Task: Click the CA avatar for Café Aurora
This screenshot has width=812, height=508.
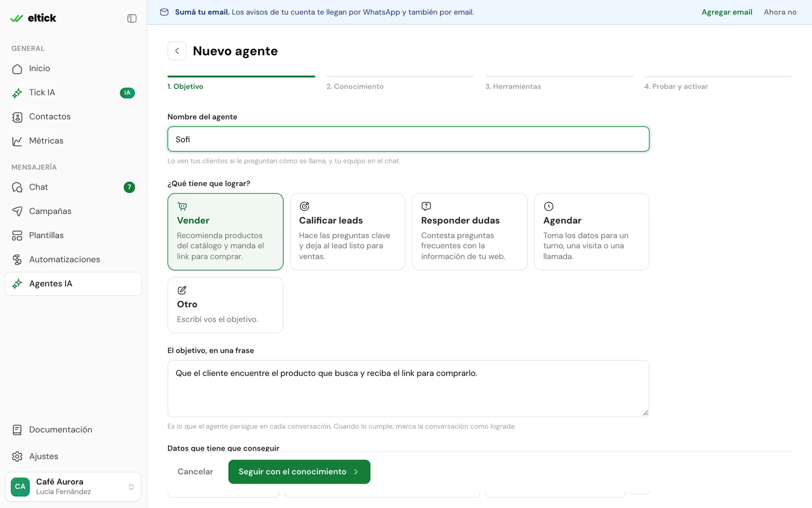Action: (x=20, y=487)
